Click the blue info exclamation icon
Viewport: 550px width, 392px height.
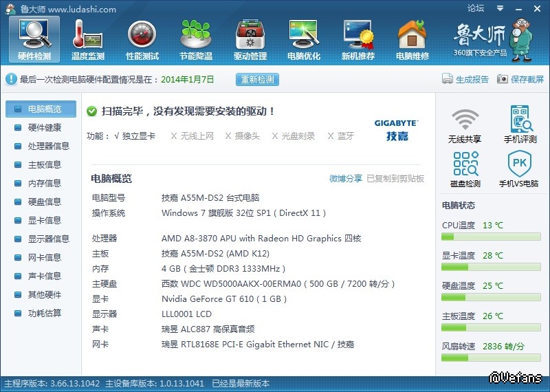(11, 79)
